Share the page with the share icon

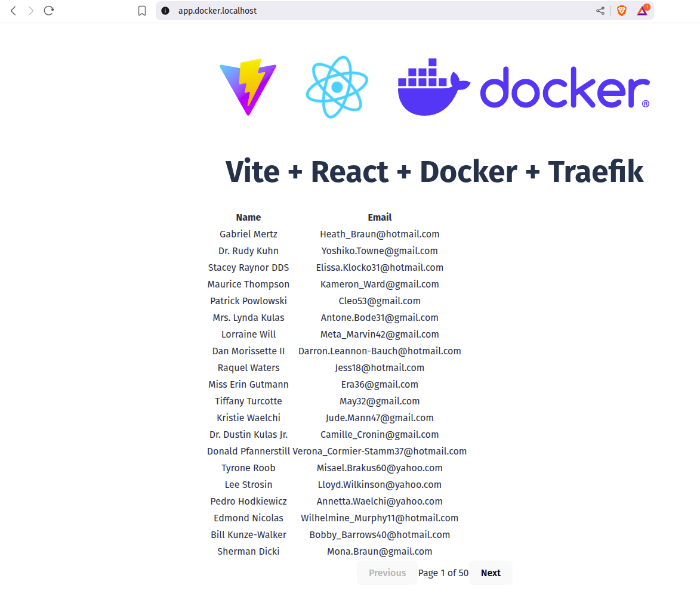600,11
